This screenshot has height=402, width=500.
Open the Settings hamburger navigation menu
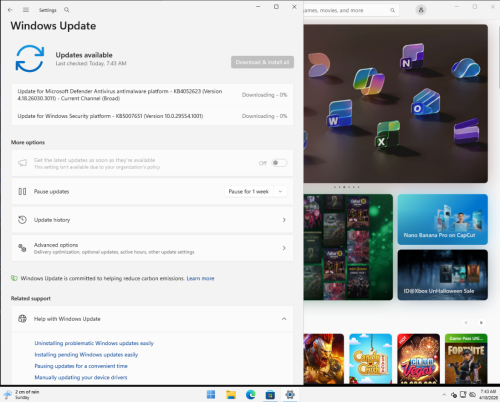26,10
